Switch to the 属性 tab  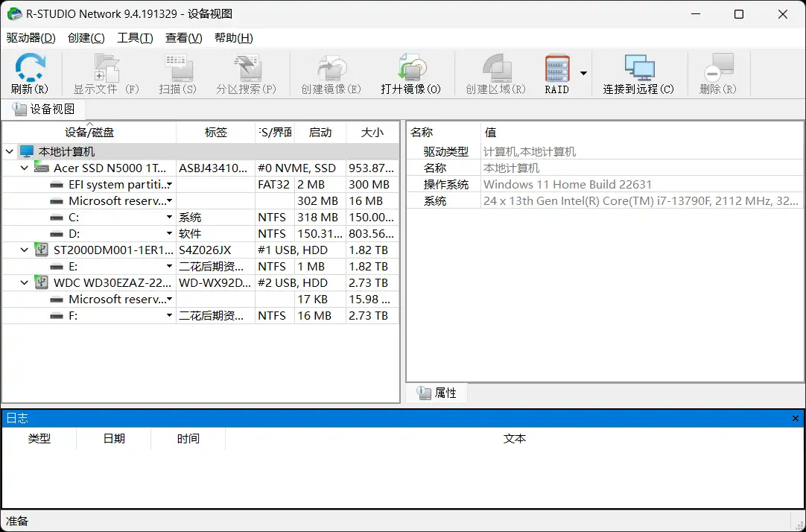point(437,393)
